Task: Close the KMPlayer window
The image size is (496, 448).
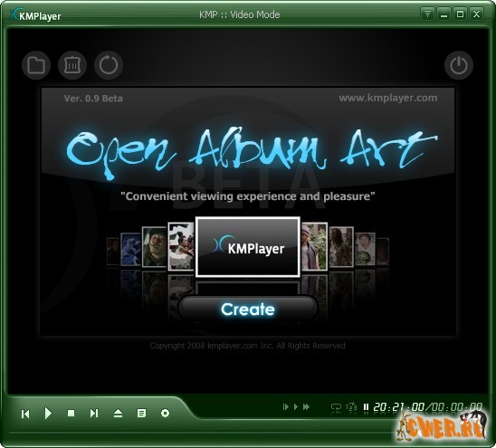Action: point(476,14)
